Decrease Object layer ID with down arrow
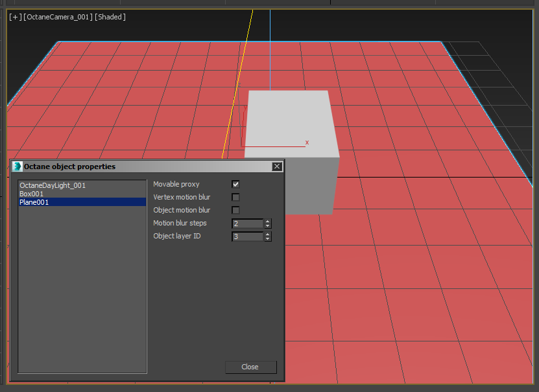This screenshot has height=392, width=539. [268, 239]
